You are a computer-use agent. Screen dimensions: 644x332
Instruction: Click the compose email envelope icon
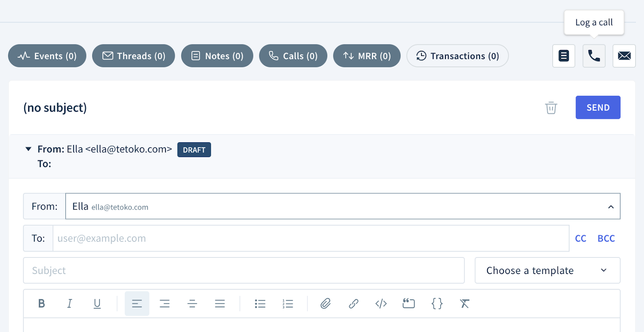click(x=624, y=56)
